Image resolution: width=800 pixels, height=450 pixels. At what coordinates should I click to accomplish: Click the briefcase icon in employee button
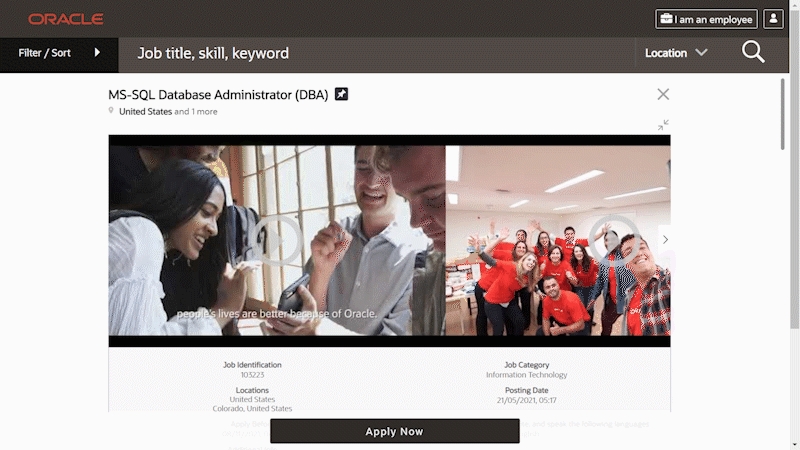tap(666, 19)
